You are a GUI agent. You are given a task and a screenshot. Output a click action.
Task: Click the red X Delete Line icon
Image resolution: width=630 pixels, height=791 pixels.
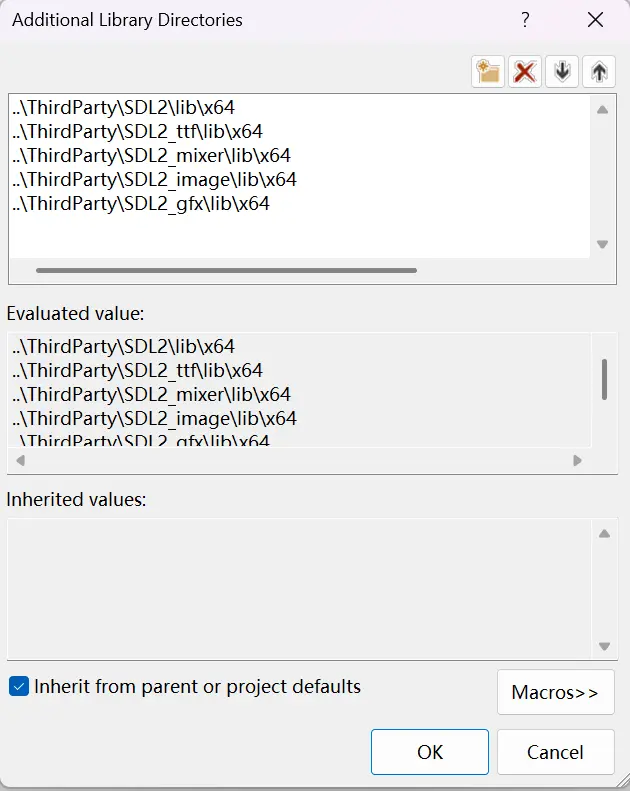pos(525,71)
